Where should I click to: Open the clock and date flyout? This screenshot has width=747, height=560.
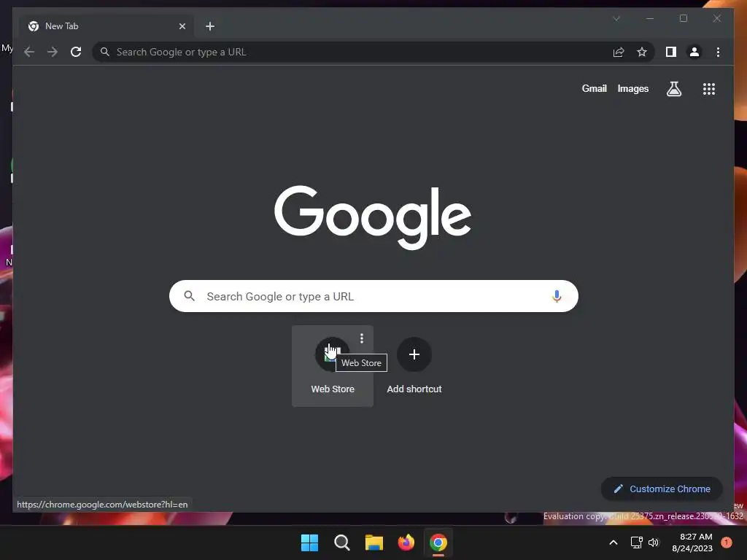click(692, 542)
